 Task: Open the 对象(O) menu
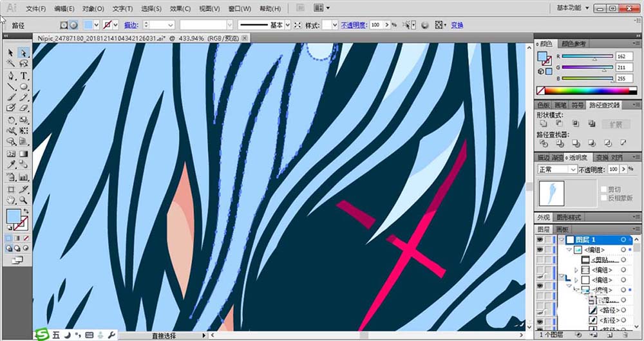click(93, 8)
